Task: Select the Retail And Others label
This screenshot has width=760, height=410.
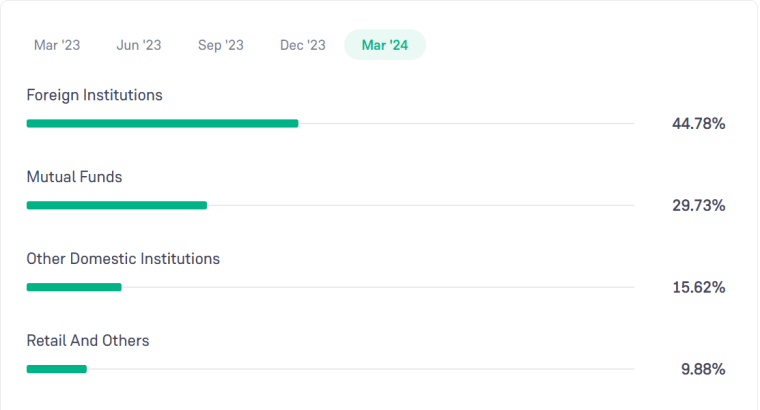Action: point(88,341)
